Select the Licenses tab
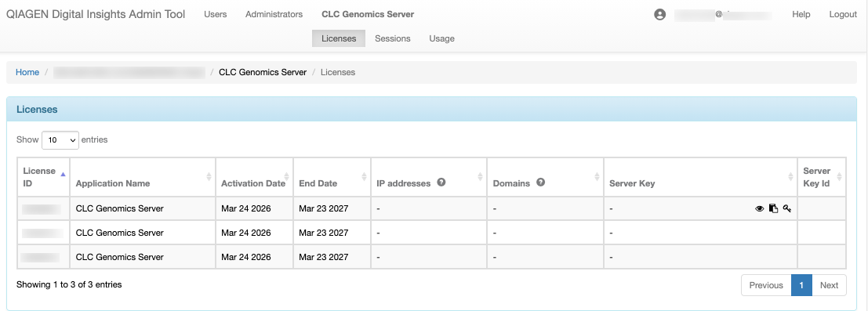868x311 pixels. (x=339, y=38)
